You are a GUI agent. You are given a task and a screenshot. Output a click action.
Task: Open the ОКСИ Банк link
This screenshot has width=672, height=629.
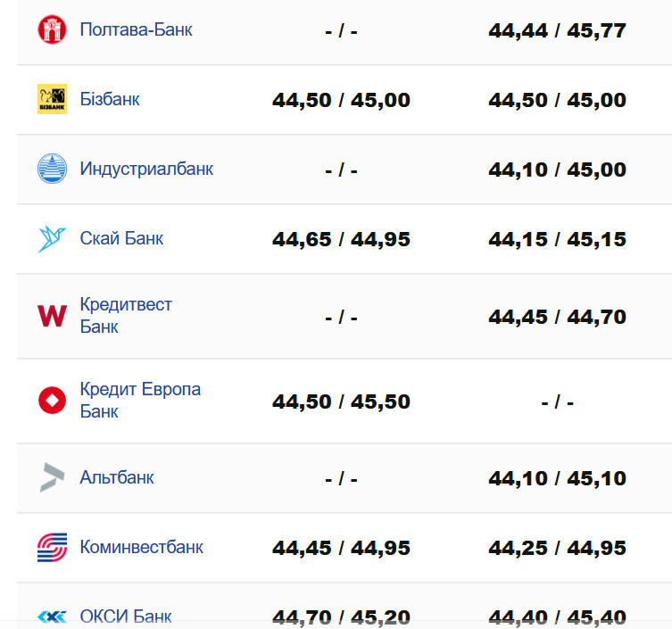126,617
